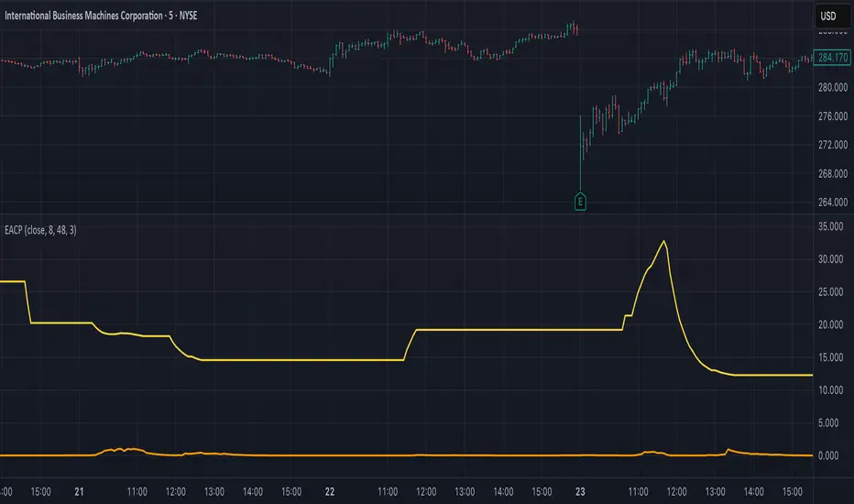Click the 264.000 price axis label
The height and width of the screenshot is (504, 854).
point(833,203)
